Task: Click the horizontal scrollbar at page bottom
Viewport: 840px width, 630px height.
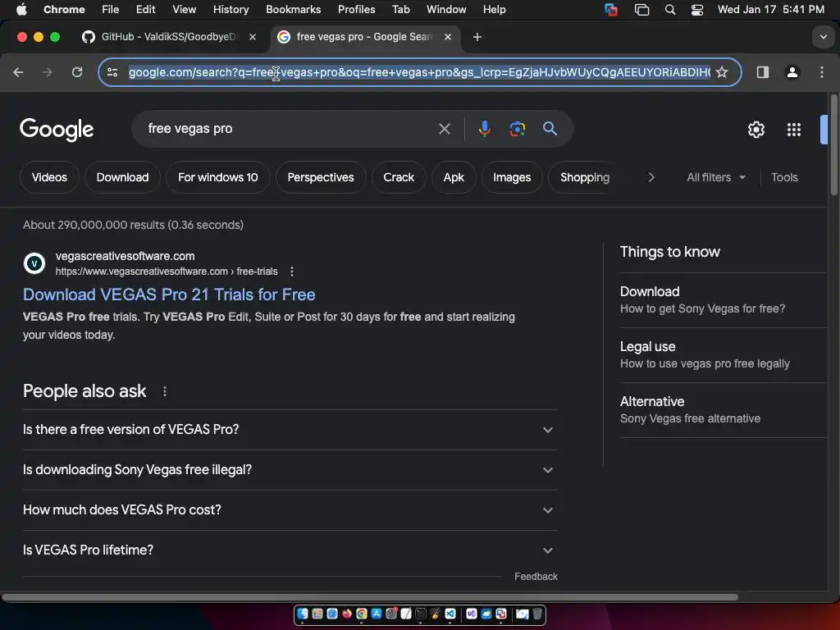Action: 370,597
